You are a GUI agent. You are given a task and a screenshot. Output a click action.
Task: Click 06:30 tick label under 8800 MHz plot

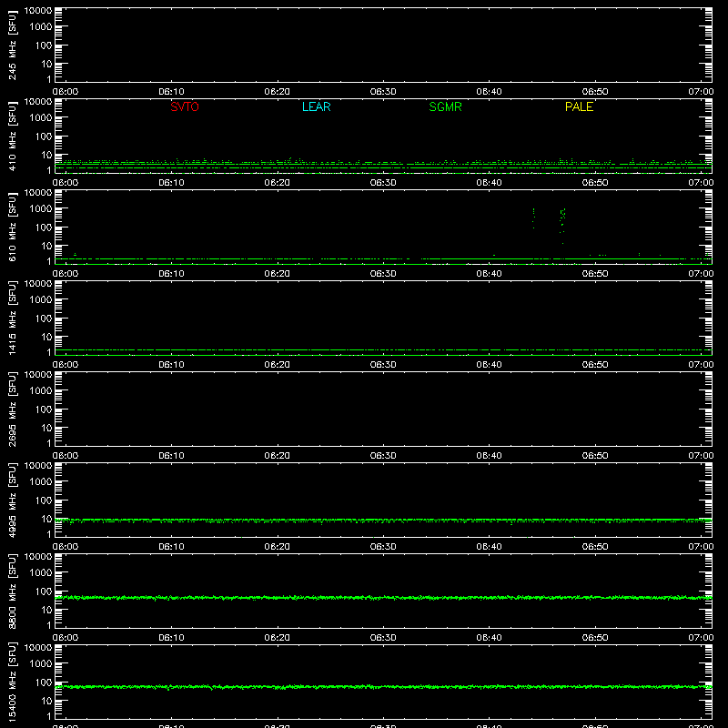(x=383, y=638)
